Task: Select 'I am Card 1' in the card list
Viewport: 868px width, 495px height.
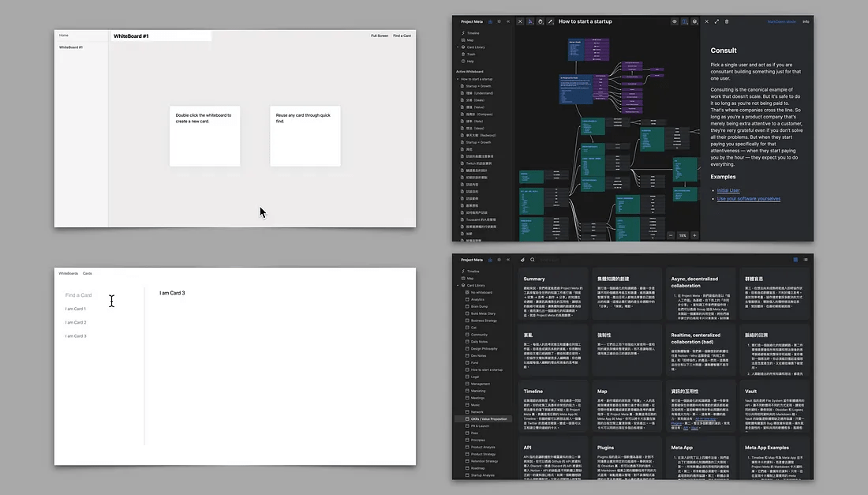Action: click(76, 309)
